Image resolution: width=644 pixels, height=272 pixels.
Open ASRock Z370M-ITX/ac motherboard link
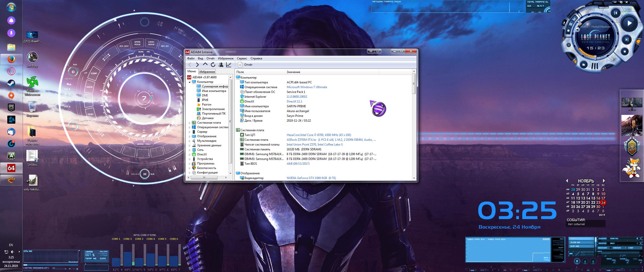point(331,140)
